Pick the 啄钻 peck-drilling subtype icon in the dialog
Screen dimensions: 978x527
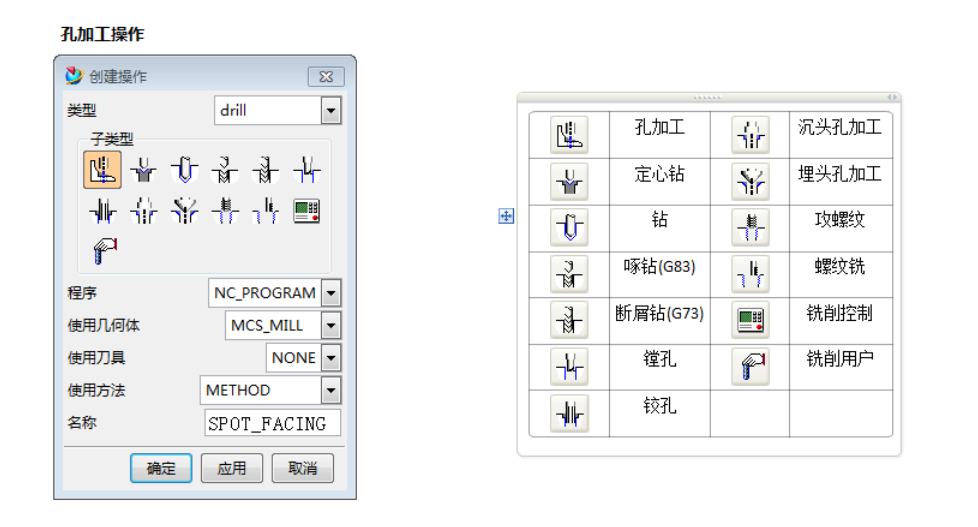click(225, 169)
